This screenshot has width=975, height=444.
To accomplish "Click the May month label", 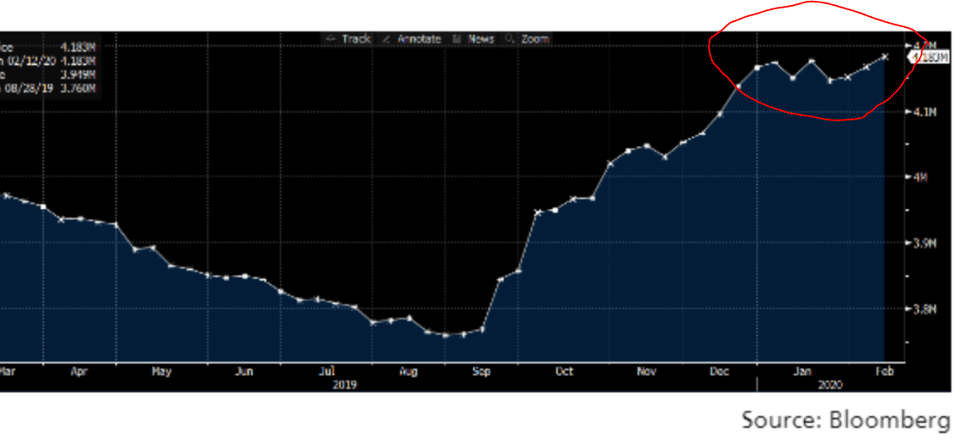I will pyautogui.click(x=161, y=371).
